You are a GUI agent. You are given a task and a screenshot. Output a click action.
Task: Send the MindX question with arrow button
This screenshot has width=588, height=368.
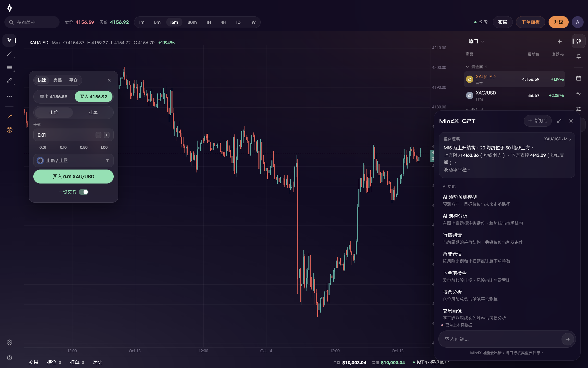(567, 339)
